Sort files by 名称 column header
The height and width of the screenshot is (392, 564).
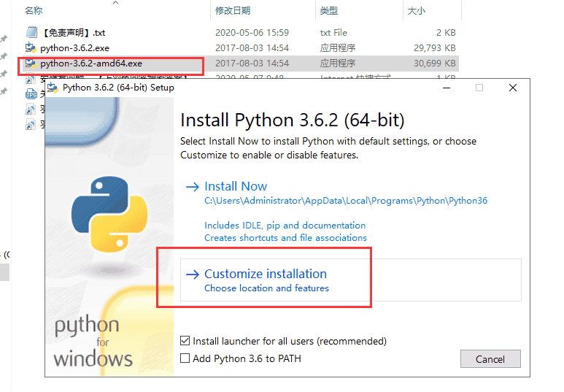(34, 11)
